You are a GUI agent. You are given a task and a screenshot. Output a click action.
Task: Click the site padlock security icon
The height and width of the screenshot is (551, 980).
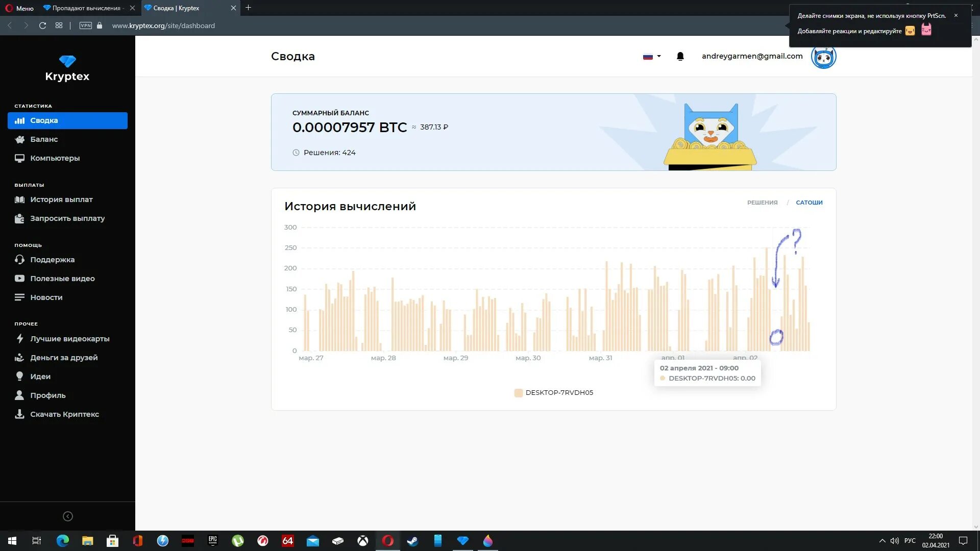click(x=100, y=26)
